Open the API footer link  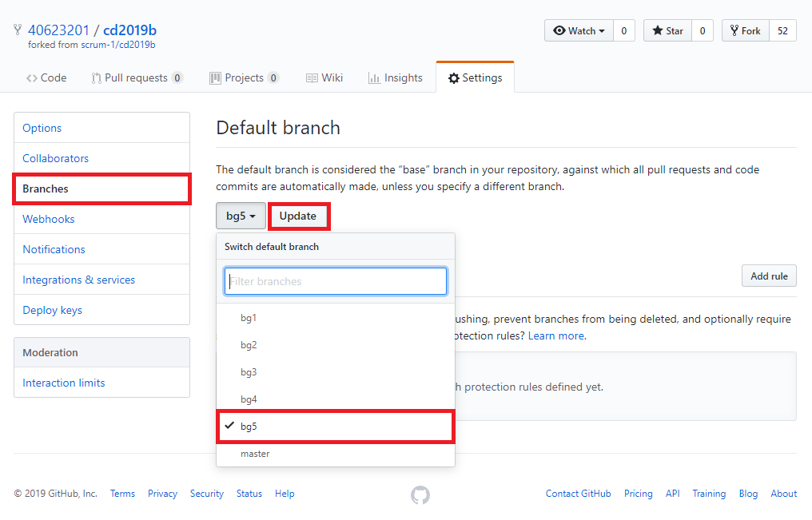tap(673, 494)
